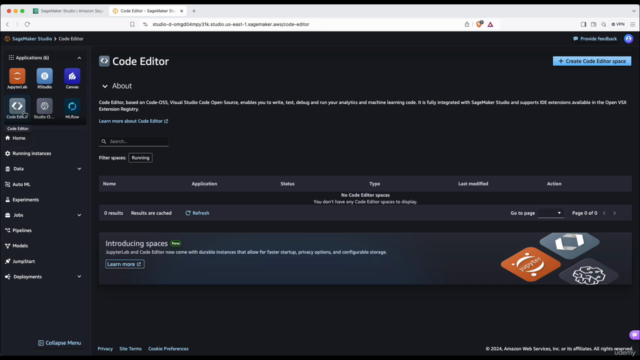The width and height of the screenshot is (640, 360).
Task: Click the Type column header
Action: [x=375, y=184]
